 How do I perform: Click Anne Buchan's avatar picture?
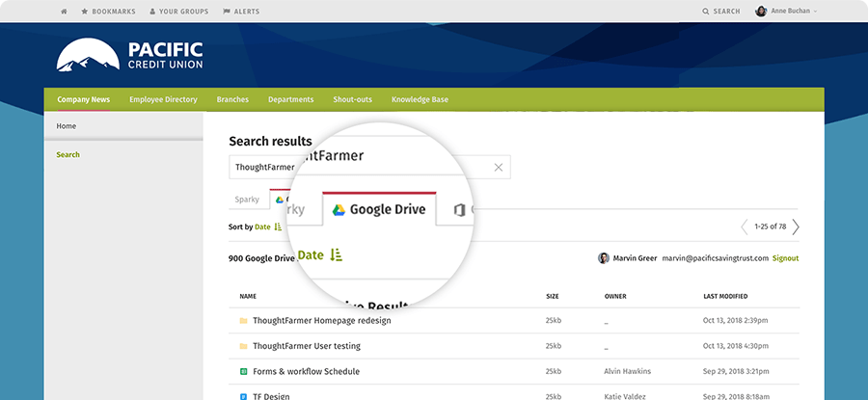(x=761, y=11)
